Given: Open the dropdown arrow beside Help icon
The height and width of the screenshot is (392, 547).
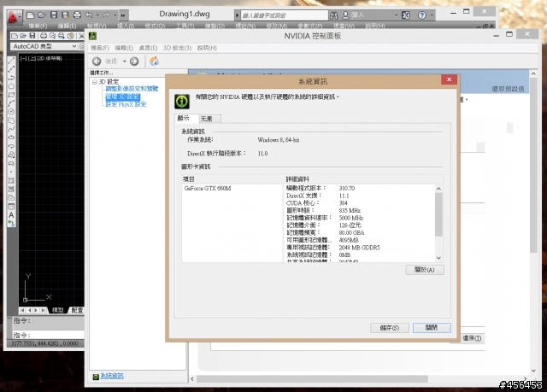Looking at the screenshot, I should (432, 15).
